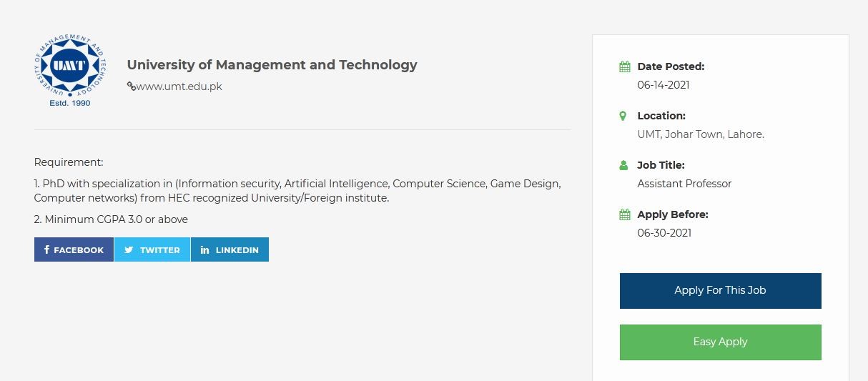
Task: Click the University of Management and Technology heading
Action: (x=272, y=65)
